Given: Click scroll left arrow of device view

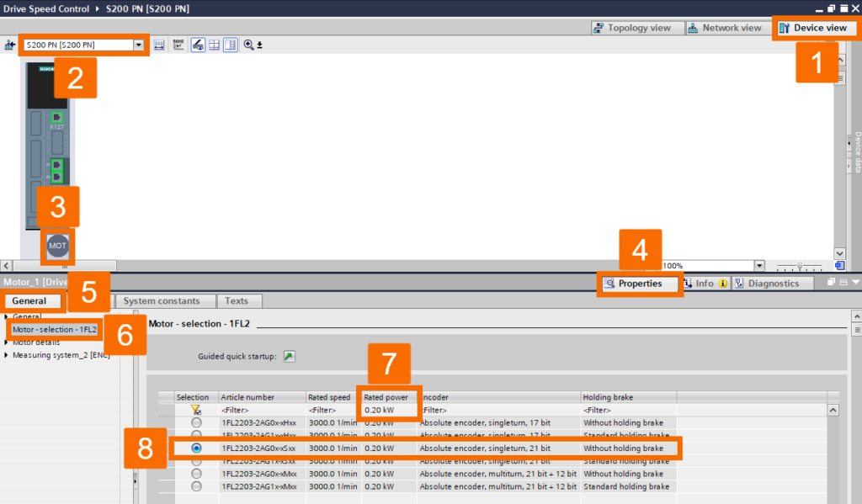Looking at the screenshot, I should (x=6, y=266).
